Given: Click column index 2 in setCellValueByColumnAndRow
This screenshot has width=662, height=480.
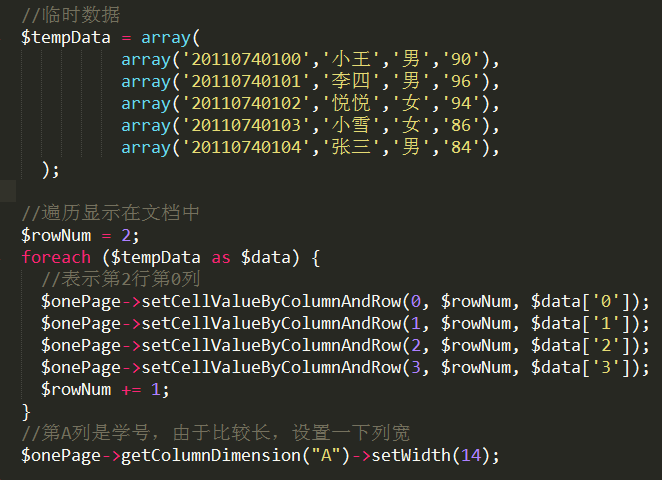Looking at the screenshot, I should tap(416, 345).
